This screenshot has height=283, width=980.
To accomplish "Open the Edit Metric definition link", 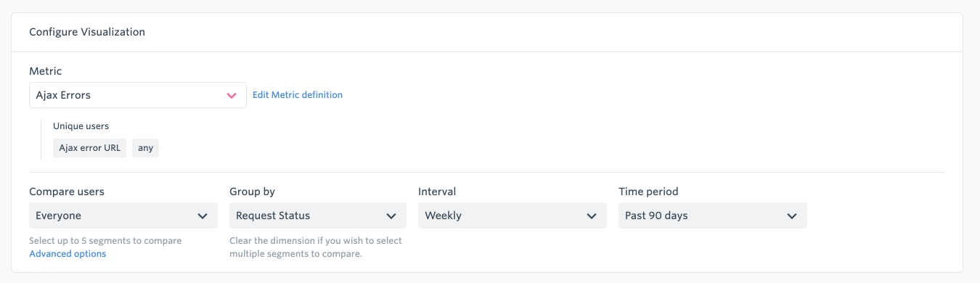I will (x=298, y=95).
